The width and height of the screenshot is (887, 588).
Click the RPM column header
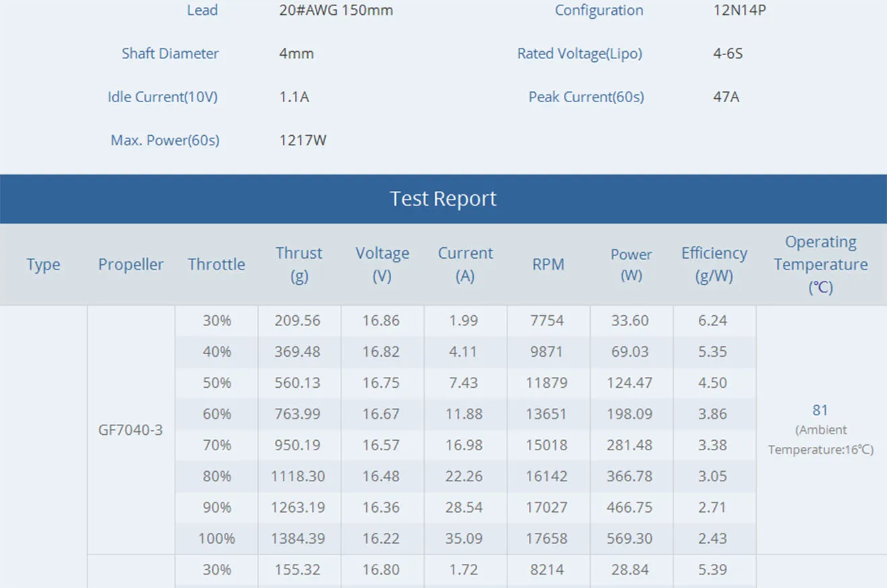(x=548, y=264)
